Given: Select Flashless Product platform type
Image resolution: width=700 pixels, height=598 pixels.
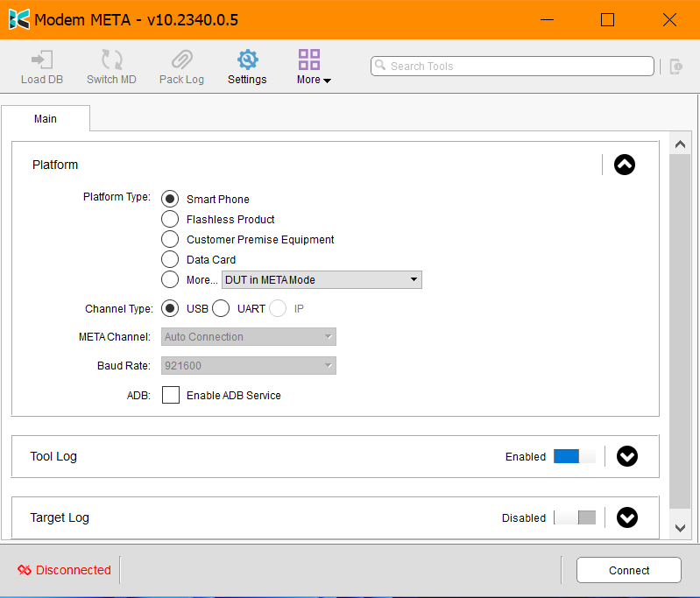Looking at the screenshot, I should 170,219.
